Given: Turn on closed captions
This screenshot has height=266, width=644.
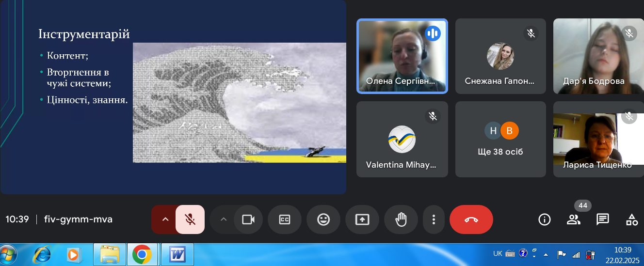Looking at the screenshot, I should click(285, 219).
